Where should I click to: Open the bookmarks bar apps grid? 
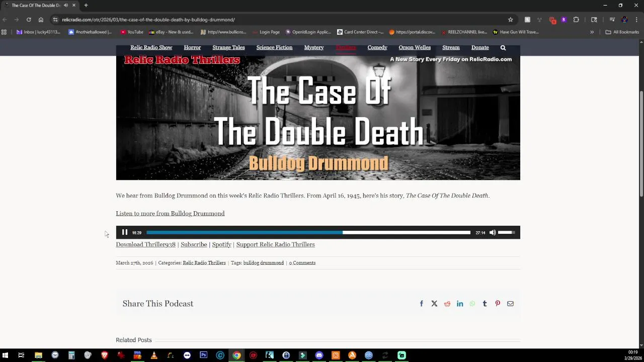[4, 32]
